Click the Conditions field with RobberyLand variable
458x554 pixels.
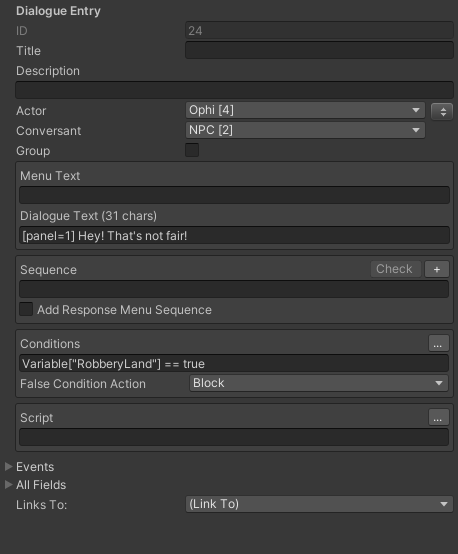(234, 363)
